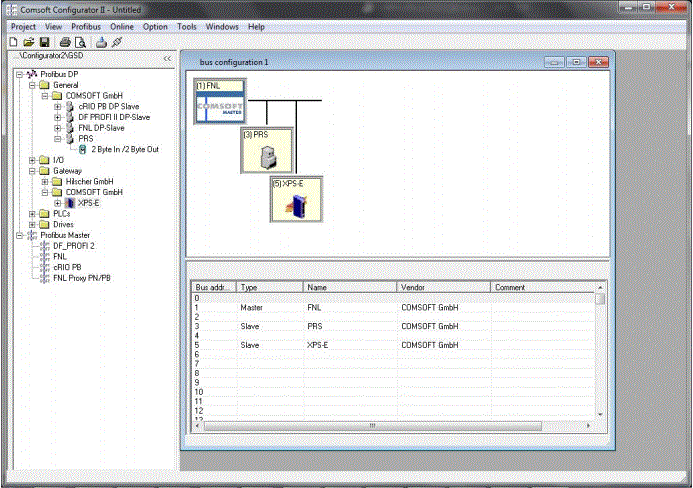
Task: Collapse the General folder node
Action: 32,85
